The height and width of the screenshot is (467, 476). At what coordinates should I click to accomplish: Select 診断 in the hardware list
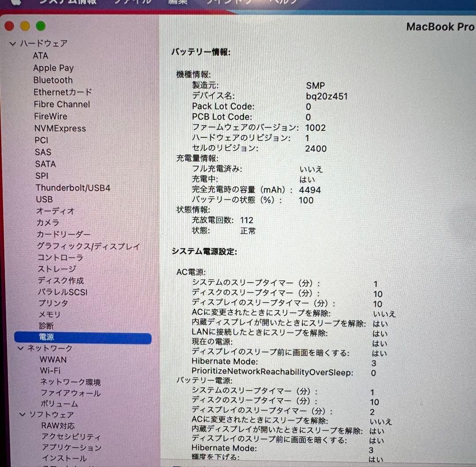[44, 326]
